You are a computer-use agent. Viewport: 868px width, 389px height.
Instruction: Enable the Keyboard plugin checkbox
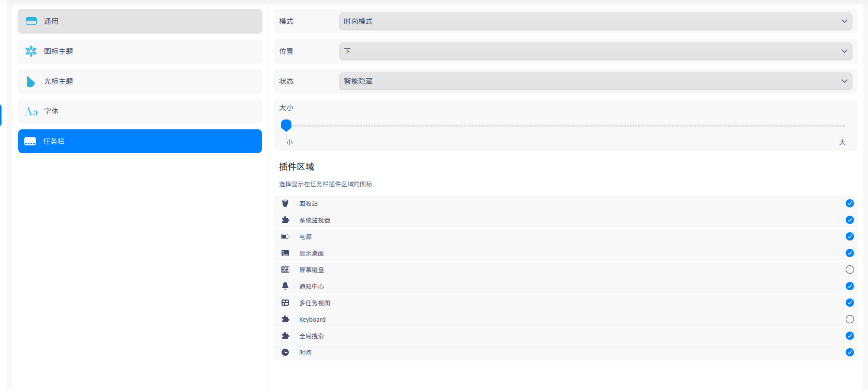click(x=850, y=319)
